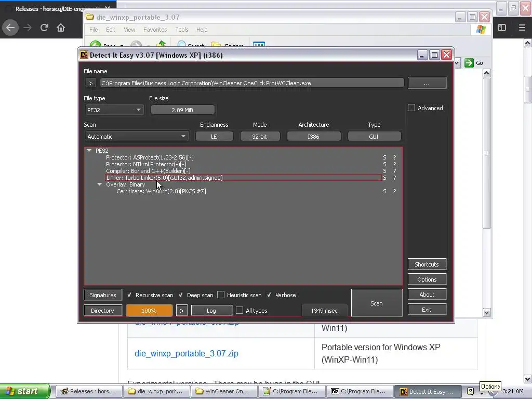
Task: Click S for NTkrnl Protector row
Action: (384, 164)
